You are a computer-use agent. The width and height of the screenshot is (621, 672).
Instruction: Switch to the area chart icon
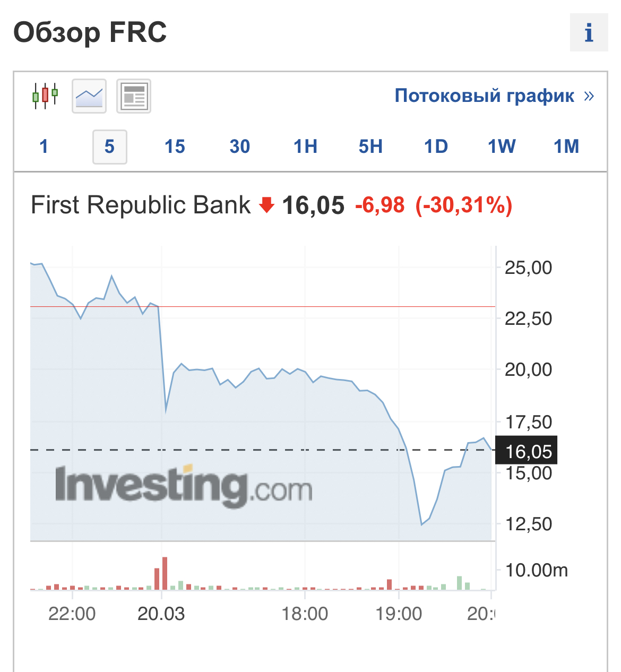pos(89,96)
